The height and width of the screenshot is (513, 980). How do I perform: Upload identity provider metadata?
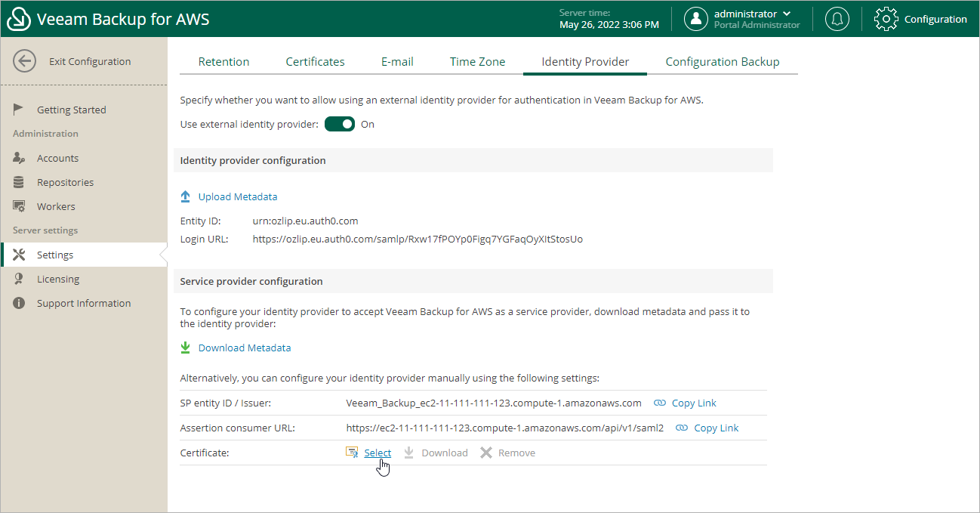pyautogui.click(x=236, y=196)
